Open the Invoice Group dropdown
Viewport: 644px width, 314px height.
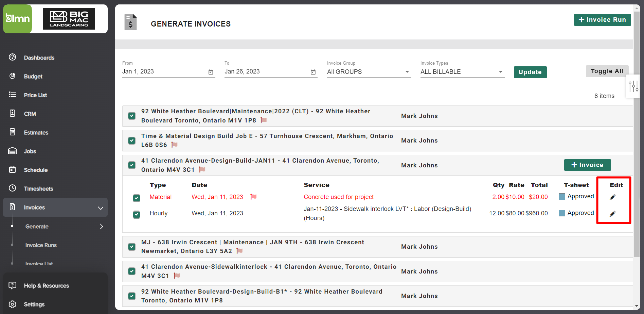pyautogui.click(x=407, y=72)
